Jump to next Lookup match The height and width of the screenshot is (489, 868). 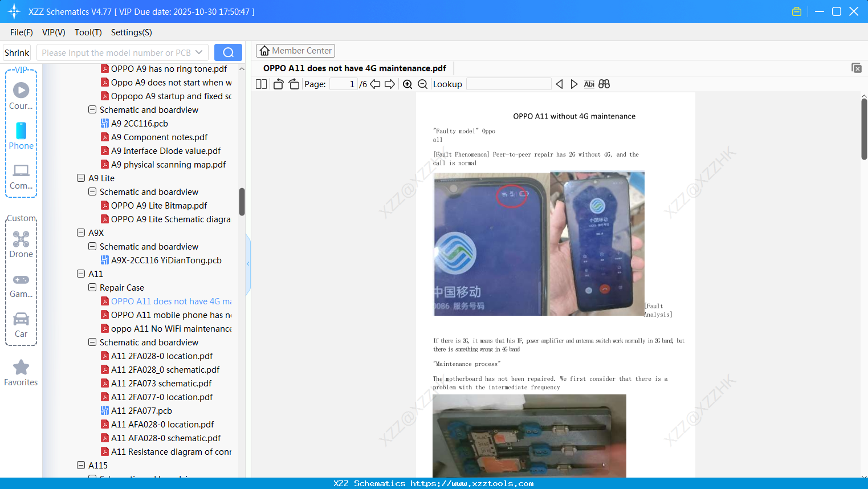point(574,84)
